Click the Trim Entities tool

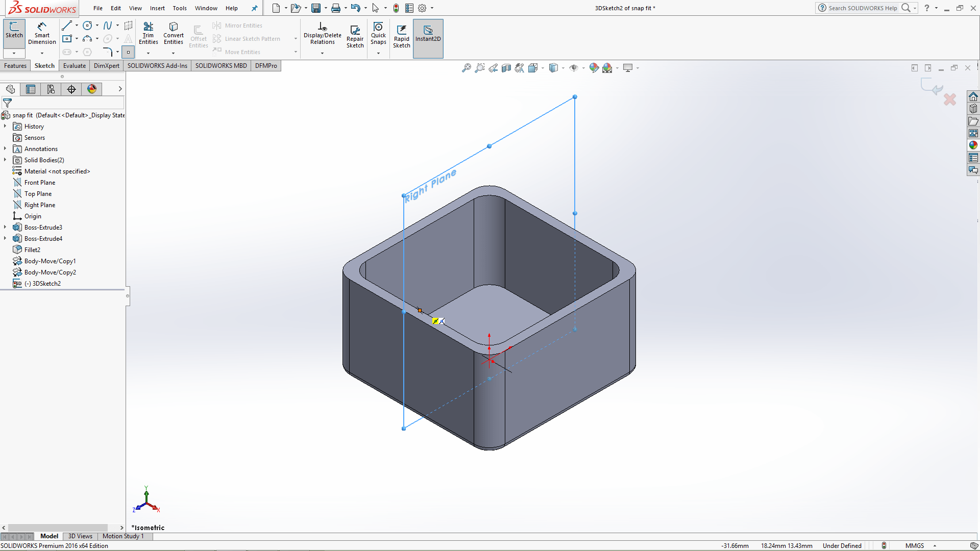[148, 33]
